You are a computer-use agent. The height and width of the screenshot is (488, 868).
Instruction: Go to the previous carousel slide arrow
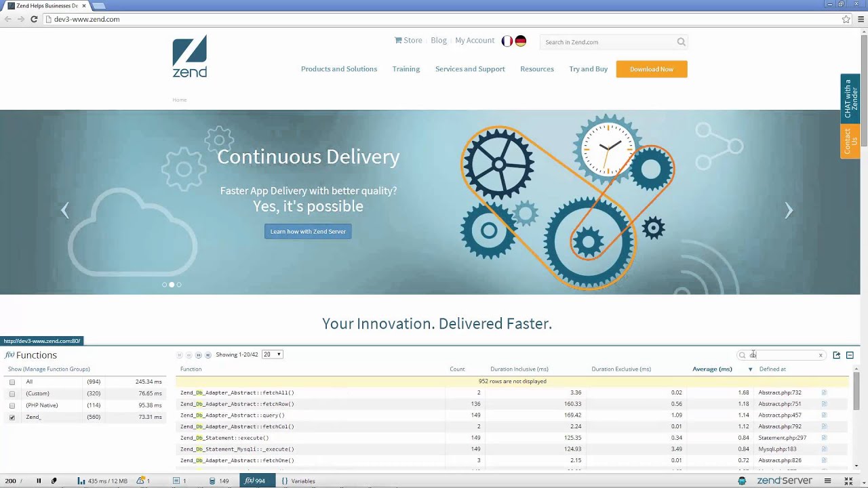65,211
